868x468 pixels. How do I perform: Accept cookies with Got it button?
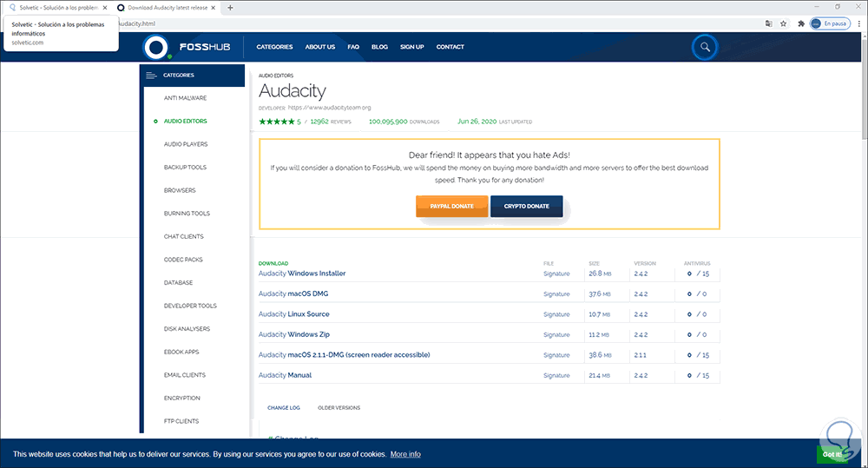(x=832, y=454)
